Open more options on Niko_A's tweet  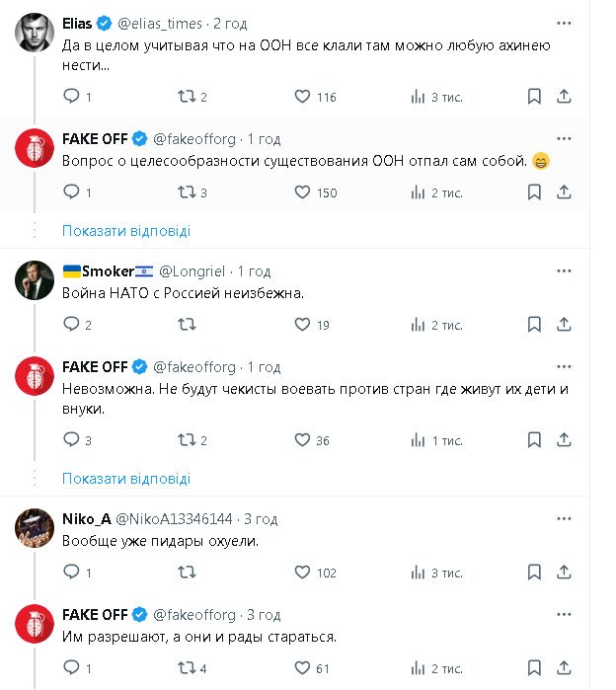coord(563,518)
